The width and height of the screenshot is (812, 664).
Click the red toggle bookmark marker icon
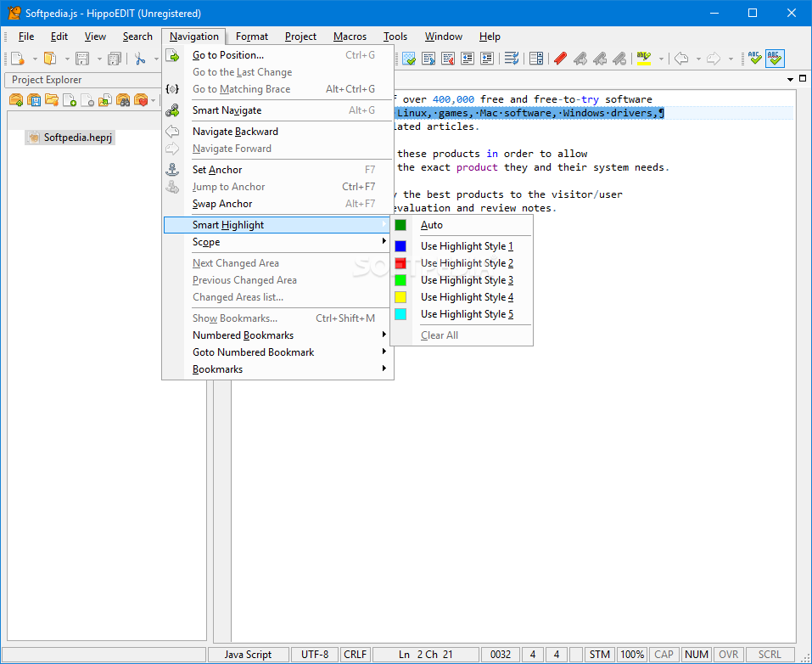pyautogui.click(x=560, y=59)
